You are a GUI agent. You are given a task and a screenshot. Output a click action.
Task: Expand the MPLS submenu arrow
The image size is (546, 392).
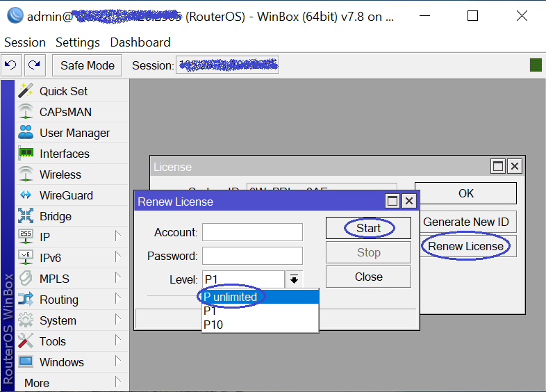[118, 278]
